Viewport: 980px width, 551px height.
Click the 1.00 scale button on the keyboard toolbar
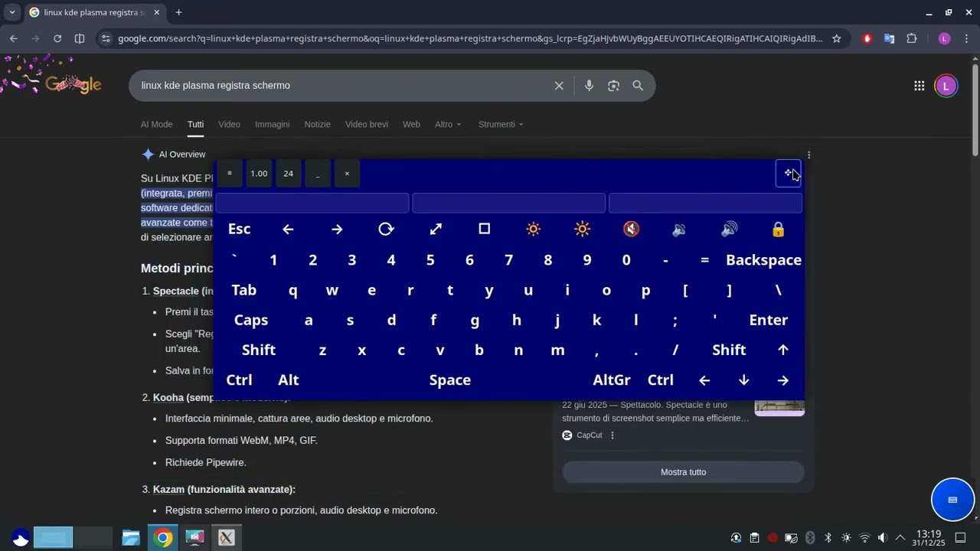259,173
